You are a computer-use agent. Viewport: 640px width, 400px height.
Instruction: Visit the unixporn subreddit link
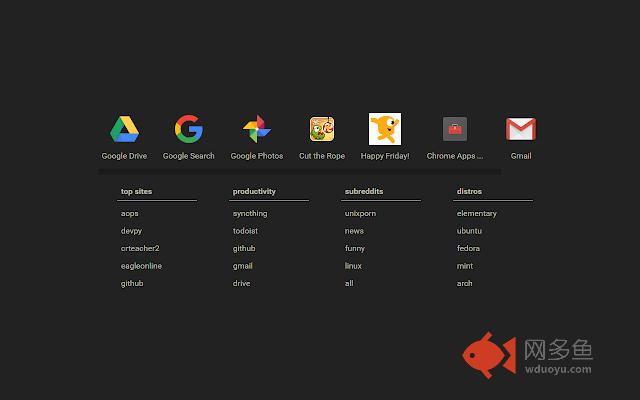[360, 213]
